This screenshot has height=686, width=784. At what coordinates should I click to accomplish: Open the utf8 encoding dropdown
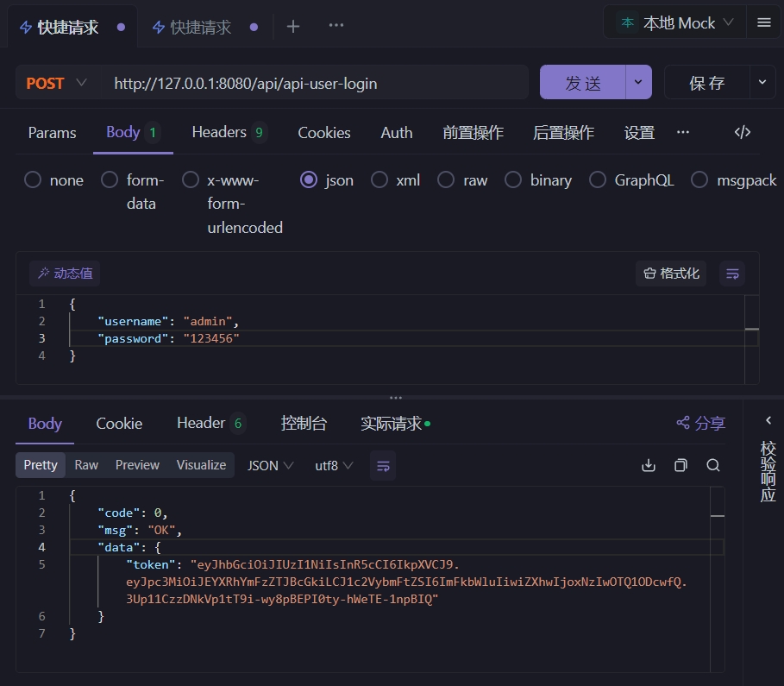point(334,465)
